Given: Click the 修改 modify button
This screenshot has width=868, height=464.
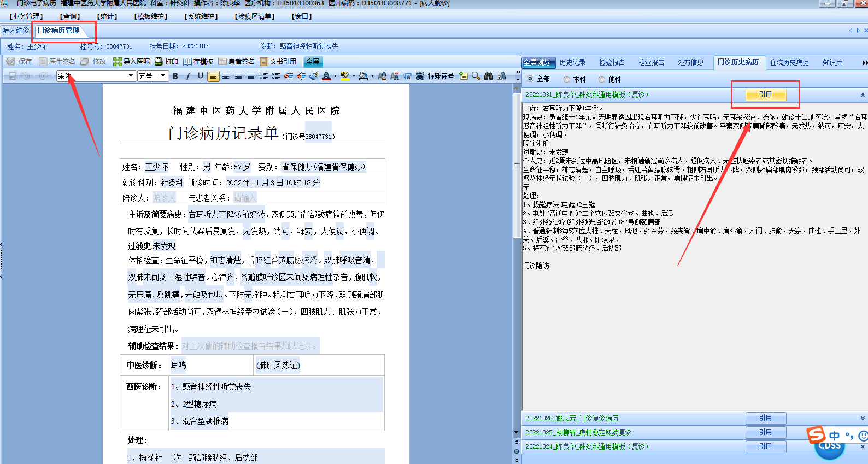Looking at the screenshot, I should click(93, 62).
